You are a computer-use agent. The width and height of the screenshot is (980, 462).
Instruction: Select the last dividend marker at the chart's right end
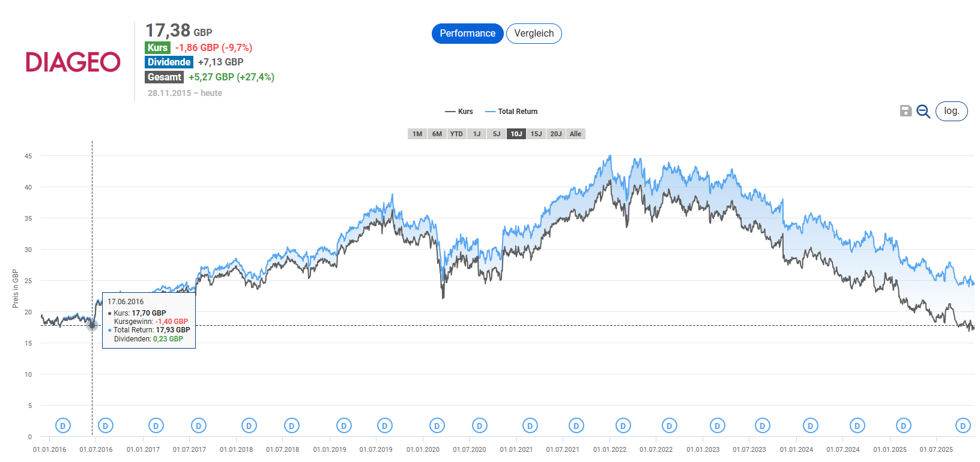(963, 426)
